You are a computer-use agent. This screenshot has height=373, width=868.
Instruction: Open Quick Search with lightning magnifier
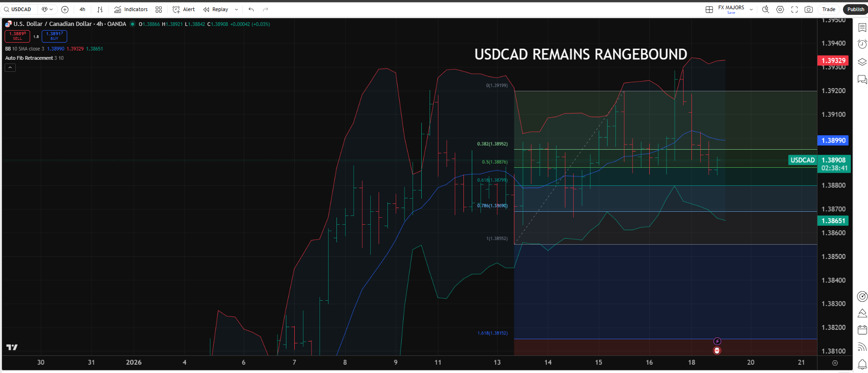766,9
